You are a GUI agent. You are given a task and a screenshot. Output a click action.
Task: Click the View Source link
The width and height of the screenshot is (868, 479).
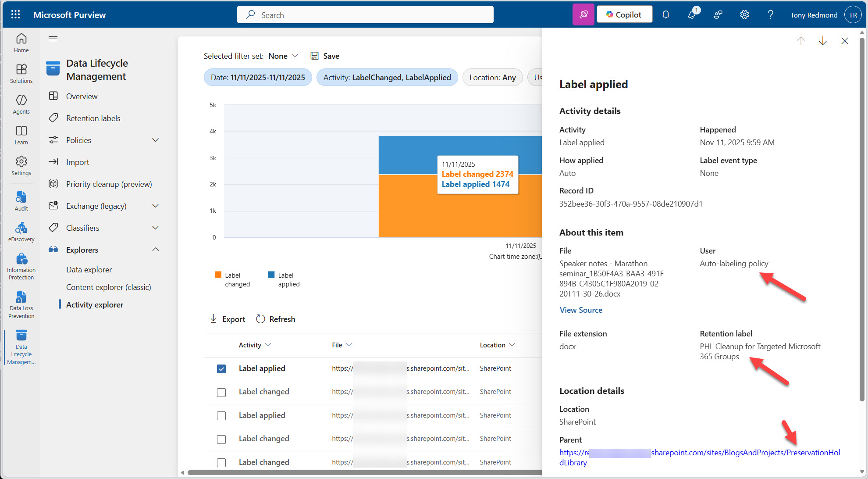tap(580, 310)
